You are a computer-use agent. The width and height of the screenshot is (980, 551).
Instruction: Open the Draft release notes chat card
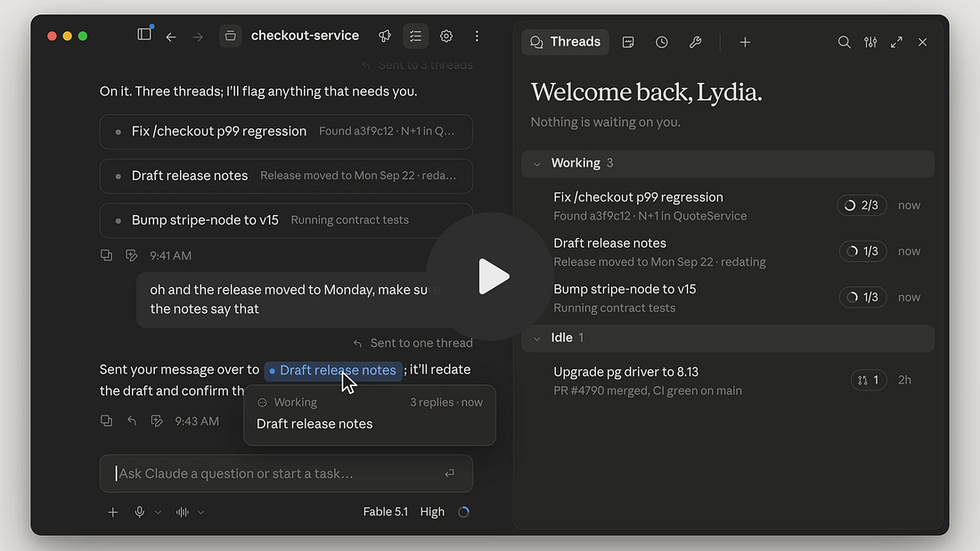tap(286, 176)
